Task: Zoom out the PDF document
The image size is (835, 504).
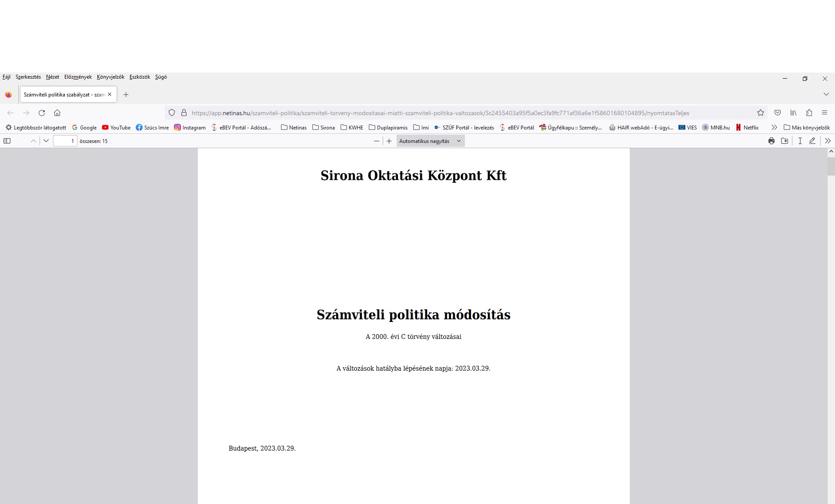Action: click(377, 141)
